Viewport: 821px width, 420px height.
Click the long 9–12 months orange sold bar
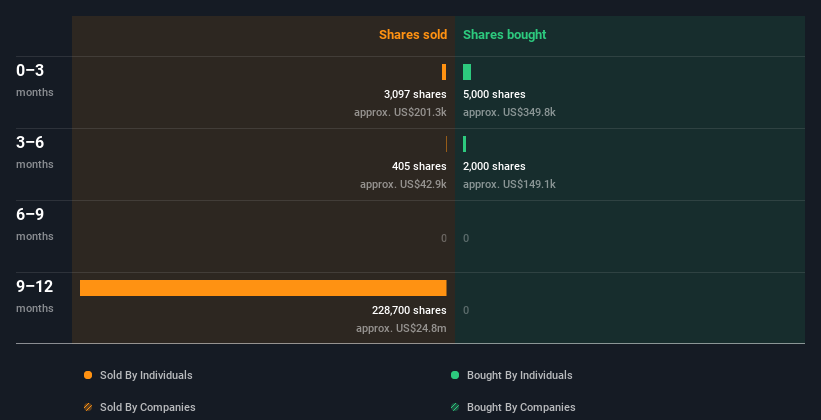coord(263,288)
